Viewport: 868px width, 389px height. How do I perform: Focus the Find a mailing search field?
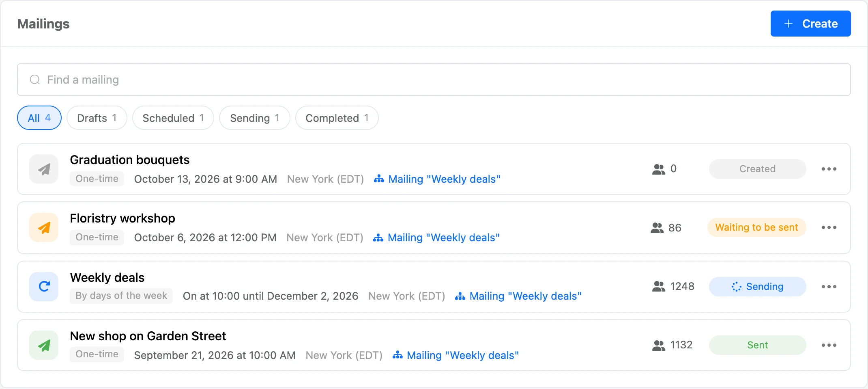[434, 80]
